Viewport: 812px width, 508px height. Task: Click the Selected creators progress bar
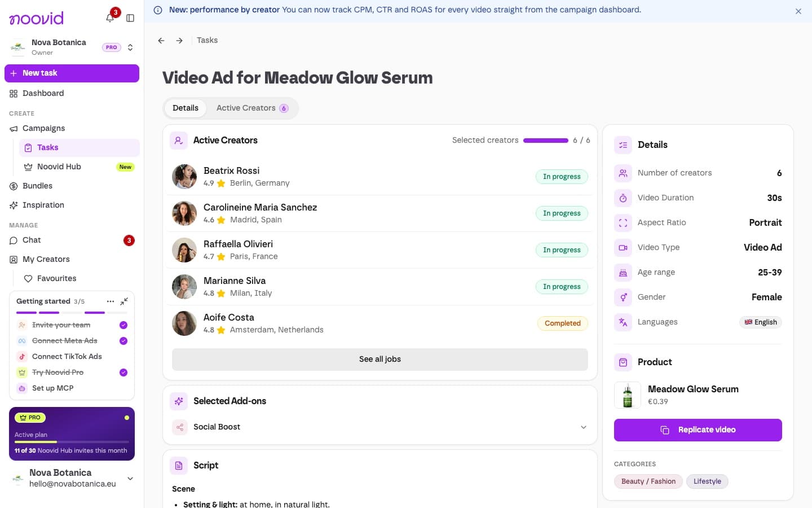[546, 141]
